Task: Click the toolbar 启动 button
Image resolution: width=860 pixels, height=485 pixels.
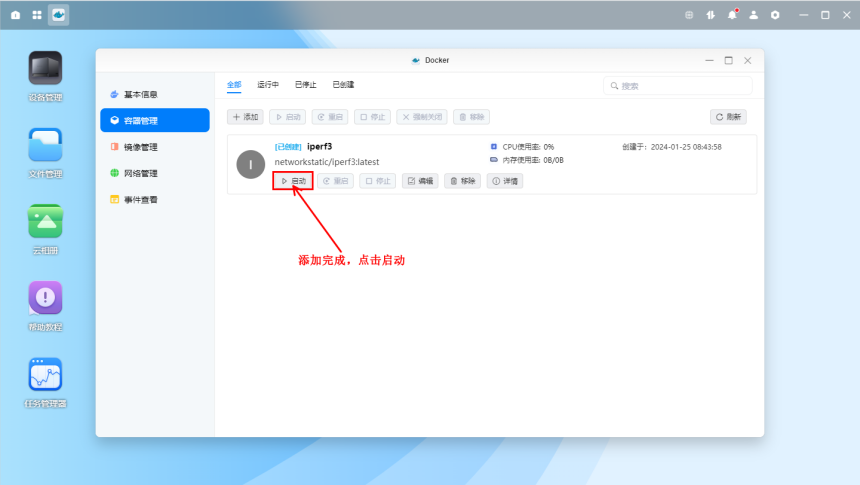Action: coord(288,117)
